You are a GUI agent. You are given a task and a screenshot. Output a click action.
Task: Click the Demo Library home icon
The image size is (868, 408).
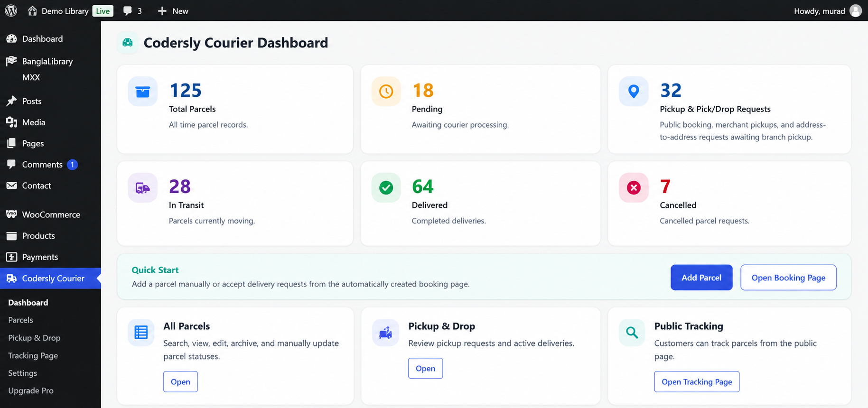(x=32, y=10)
